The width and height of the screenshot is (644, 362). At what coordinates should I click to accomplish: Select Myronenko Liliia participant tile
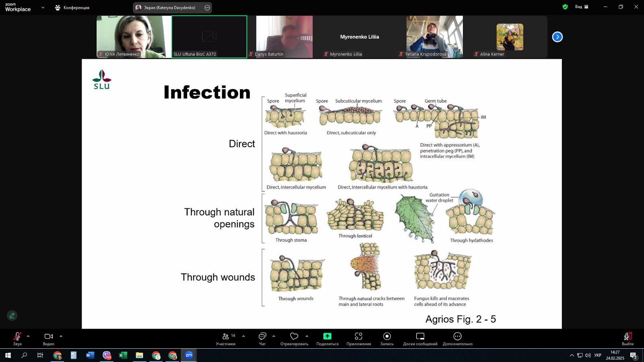click(x=359, y=37)
